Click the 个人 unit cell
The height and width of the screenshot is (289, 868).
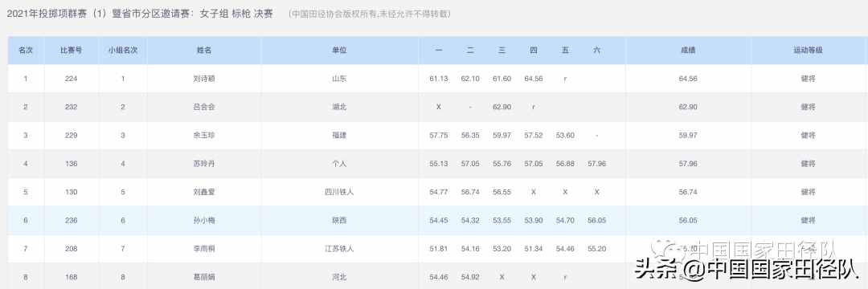pos(339,164)
